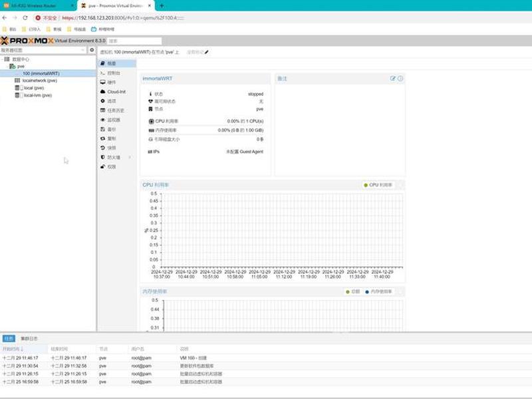This screenshot has height=399, width=532.
Task: Collapse the Datacenter (数据中心) tree node
Action: click(2, 59)
